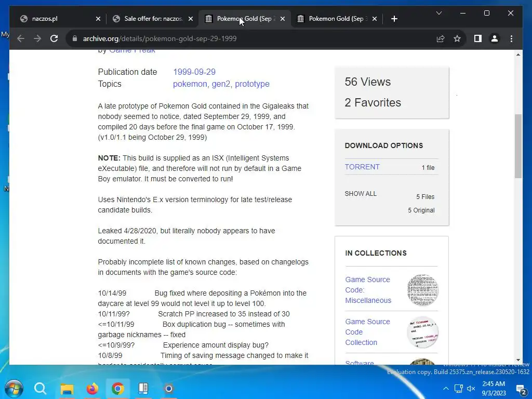Image resolution: width=532 pixels, height=399 pixels.
Task: Launch Firefox from the taskbar
Action: [92, 389]
